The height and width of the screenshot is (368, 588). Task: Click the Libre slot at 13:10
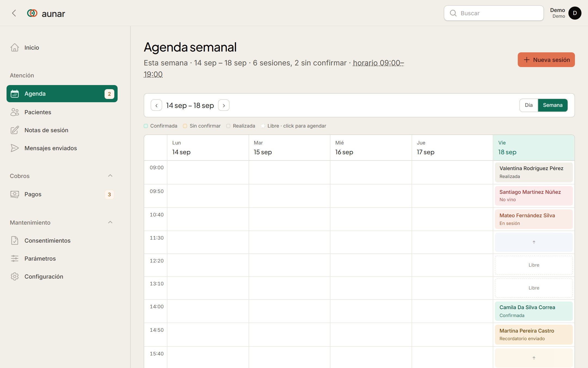[534, 288]
